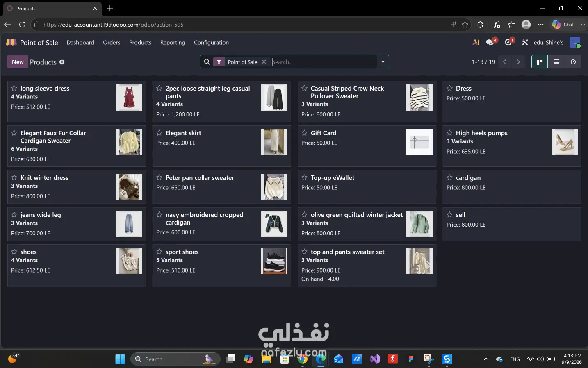The image size is (588, 368).
Task: Open the debug tools wrench icon
Action: coord(525,42)
